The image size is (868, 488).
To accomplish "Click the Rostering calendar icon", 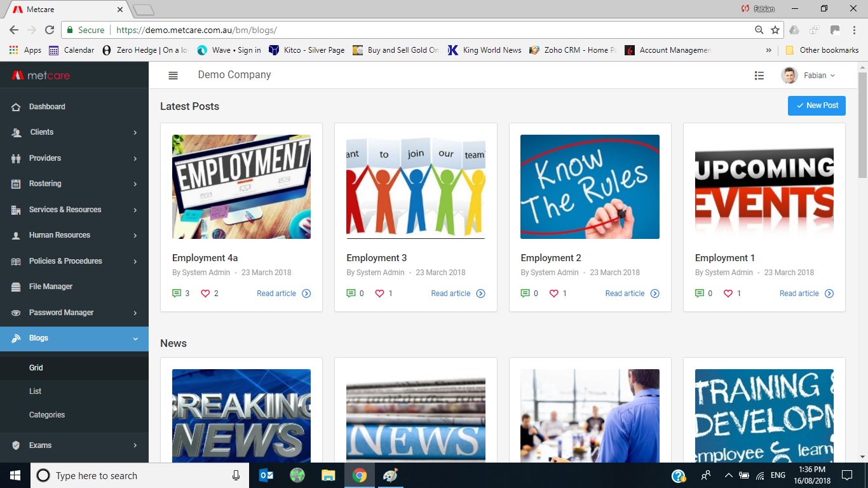I will tap(16, 184).
